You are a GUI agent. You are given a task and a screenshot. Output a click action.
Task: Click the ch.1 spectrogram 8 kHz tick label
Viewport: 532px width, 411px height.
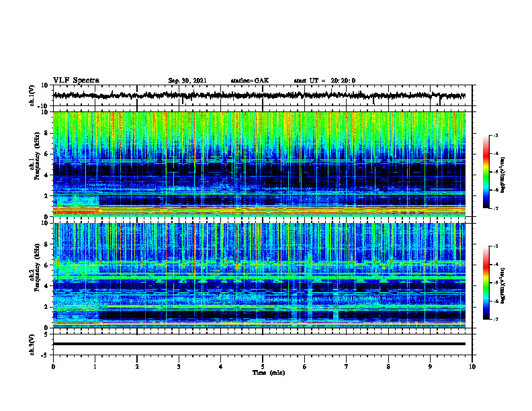click(46, 133)
